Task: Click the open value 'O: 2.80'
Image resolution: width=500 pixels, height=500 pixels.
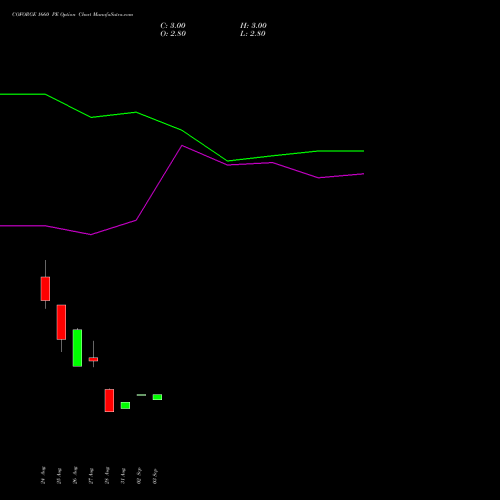Action: tap(173, 34)
